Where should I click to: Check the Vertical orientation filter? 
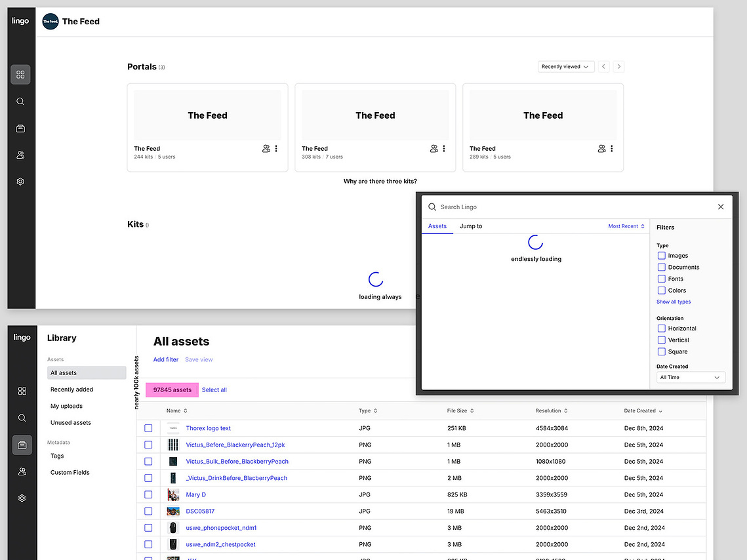tap(662, 340)
